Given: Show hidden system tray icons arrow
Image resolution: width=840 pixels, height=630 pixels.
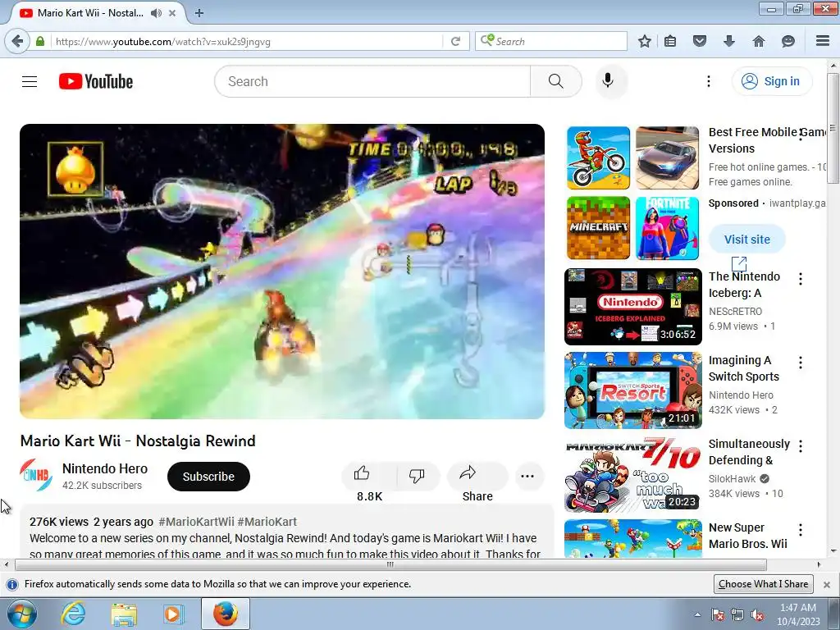Looking at the screenshot, I should click(697, 614).
